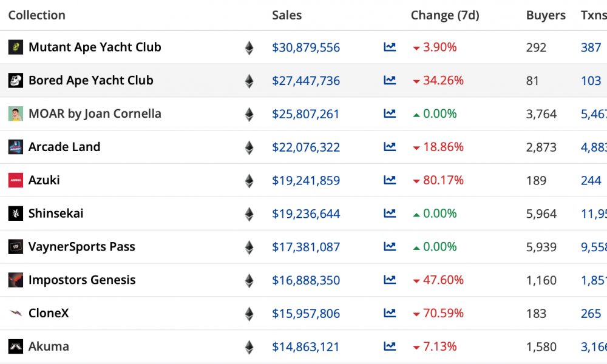Click Ethereum icon in Akuma row
Image resolution: width=607 pixels, height=364 pixels.
point(249,348)
